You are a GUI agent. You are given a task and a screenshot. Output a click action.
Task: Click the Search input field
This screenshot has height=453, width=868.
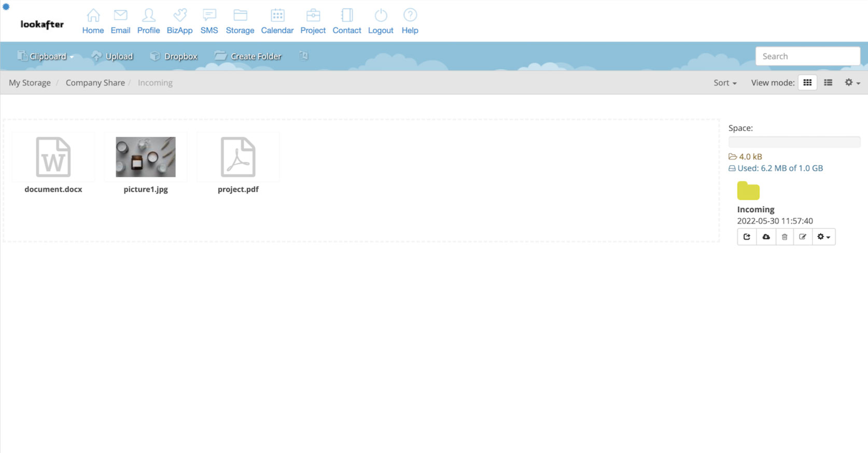coord(807,56)
